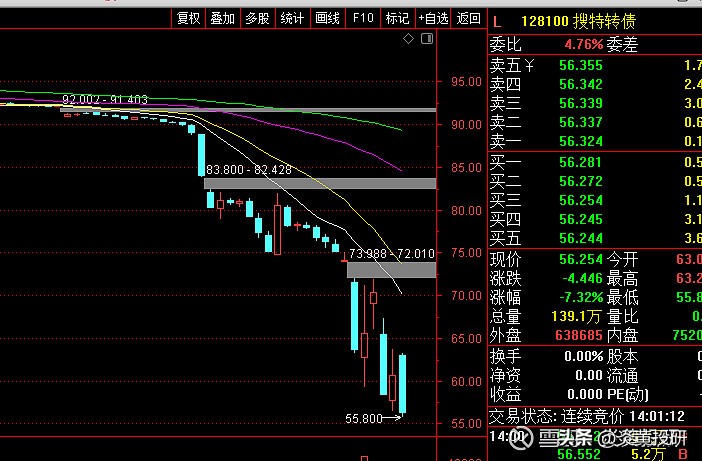702x461 pixels.
Task: Click the gap label 83.800 - 82.428
Action: [x=249, y=170]
